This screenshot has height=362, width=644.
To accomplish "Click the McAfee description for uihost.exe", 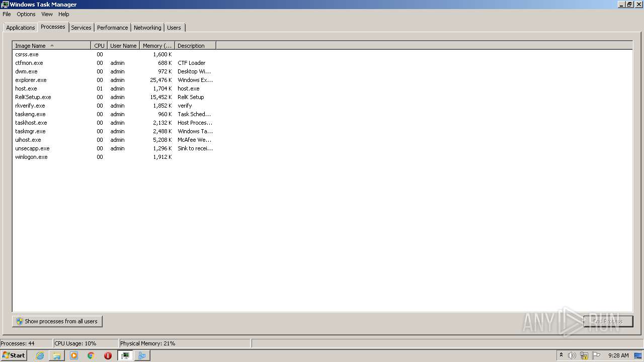I will point(195,140).
